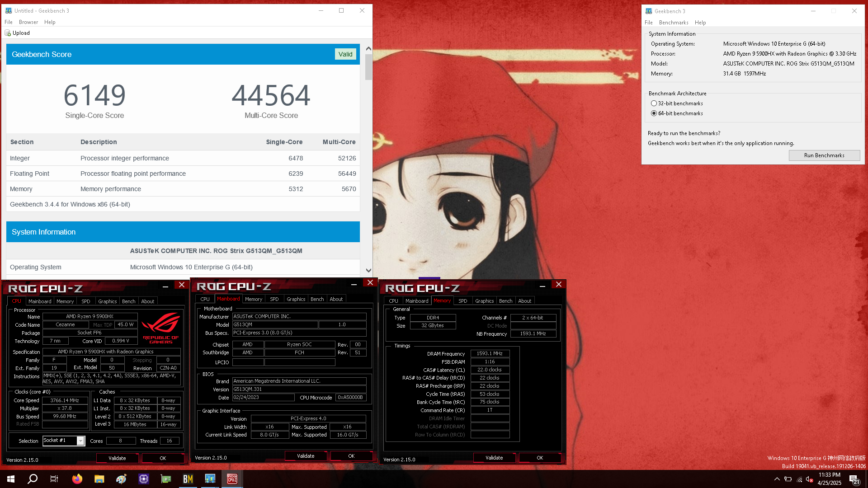
Task: Show hidden system tray icons
Action: point(777,479)
